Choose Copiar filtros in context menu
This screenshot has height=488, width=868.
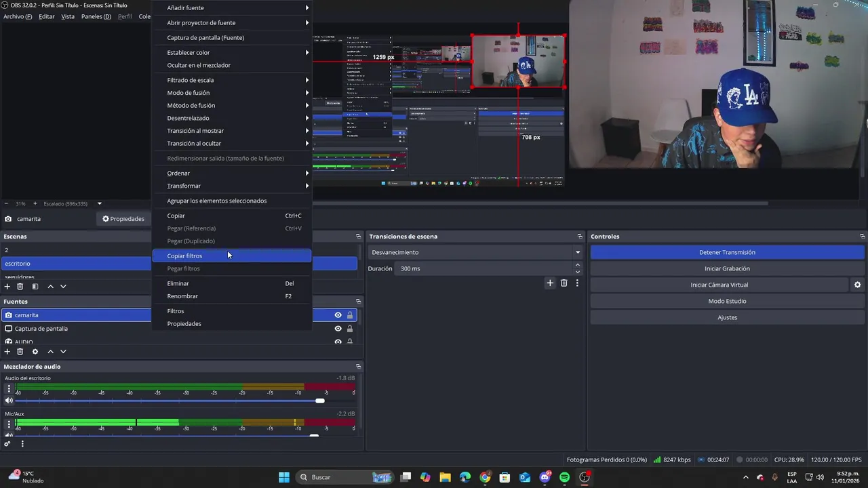point(231,256)
